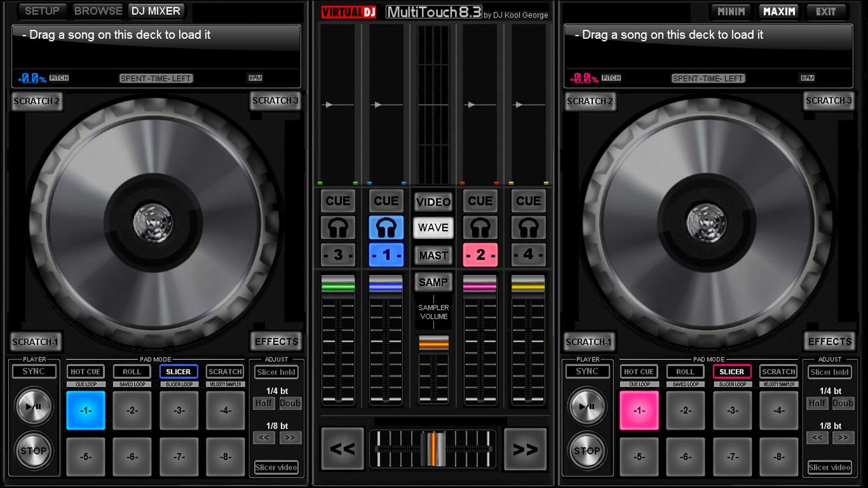Image resolution: width=868 pixels, height=488 pixels.
Task: Trigger left deck pad -3-
Action: pos(179,410)
